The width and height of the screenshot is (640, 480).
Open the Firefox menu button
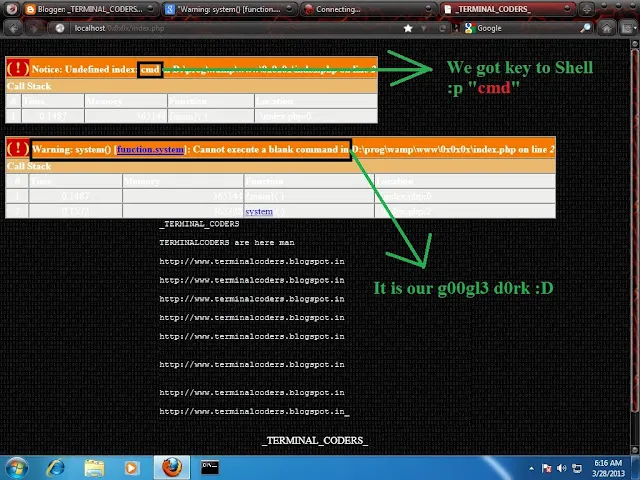pyautogui.click(x=12, y=9)
